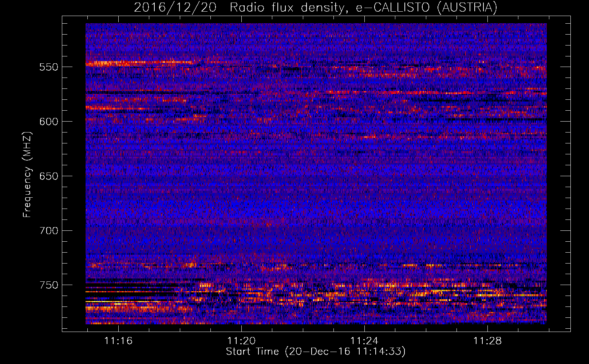Select the Frequency (MHZ) axis label
This screenshot has height=364, width=589.
27,174
